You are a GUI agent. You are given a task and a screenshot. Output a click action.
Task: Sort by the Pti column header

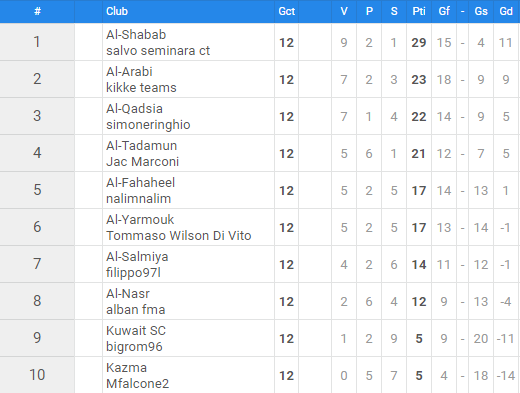[419, 11]
